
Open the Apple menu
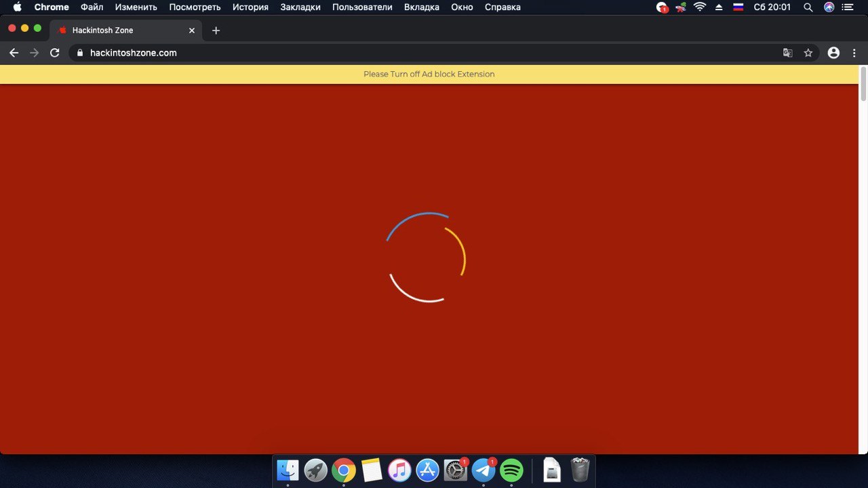click(x=18, y=7)
